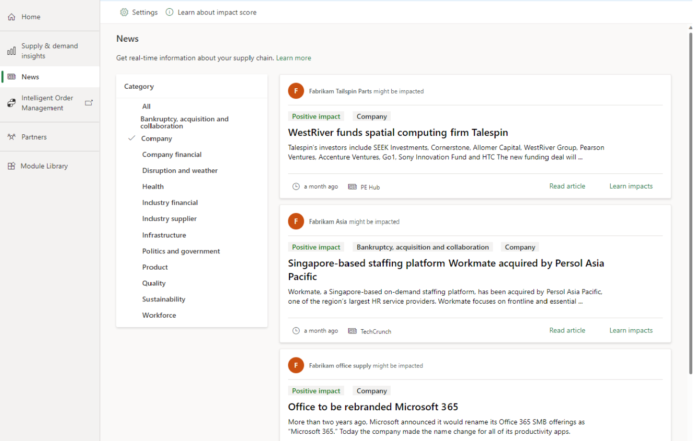Click clock icon on Workmate article
The image size is (700, 441).
point(296,331)
